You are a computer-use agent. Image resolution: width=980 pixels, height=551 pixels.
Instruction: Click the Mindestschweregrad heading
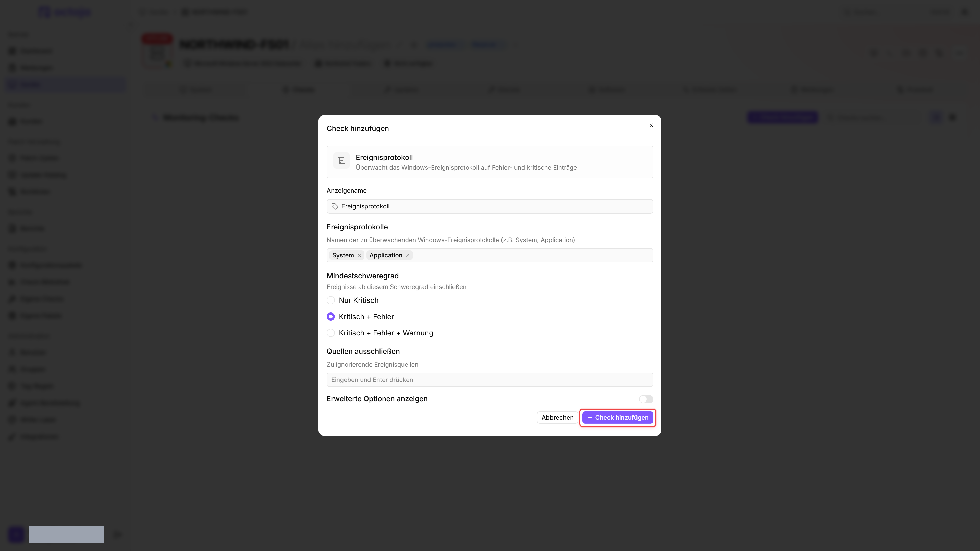[x=363, y=276]
